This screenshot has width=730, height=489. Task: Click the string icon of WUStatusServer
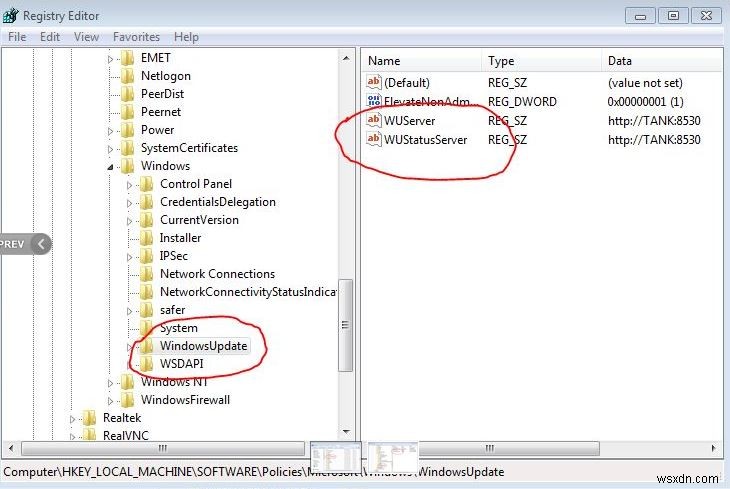[374, 139]
